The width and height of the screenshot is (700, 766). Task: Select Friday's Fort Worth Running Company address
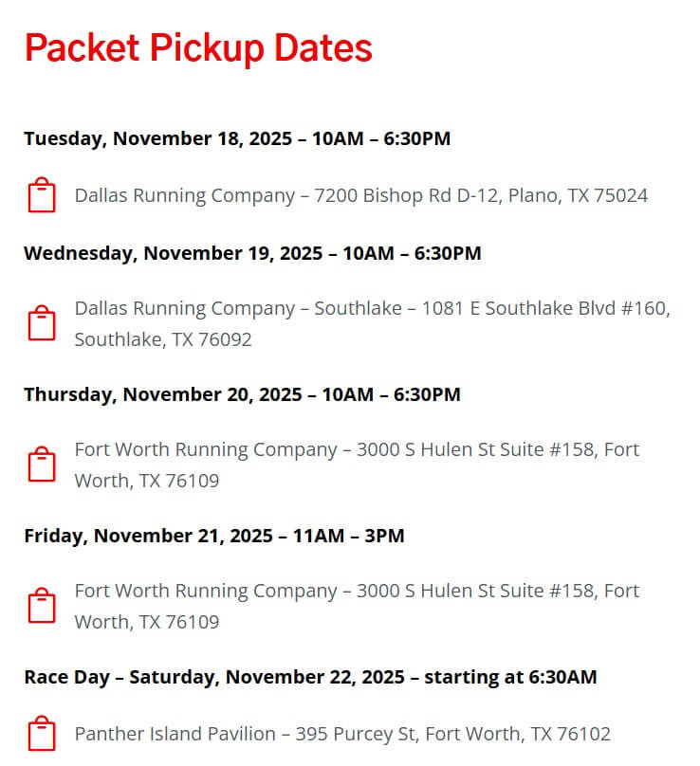pyautogui.click(x=357, y=606)
